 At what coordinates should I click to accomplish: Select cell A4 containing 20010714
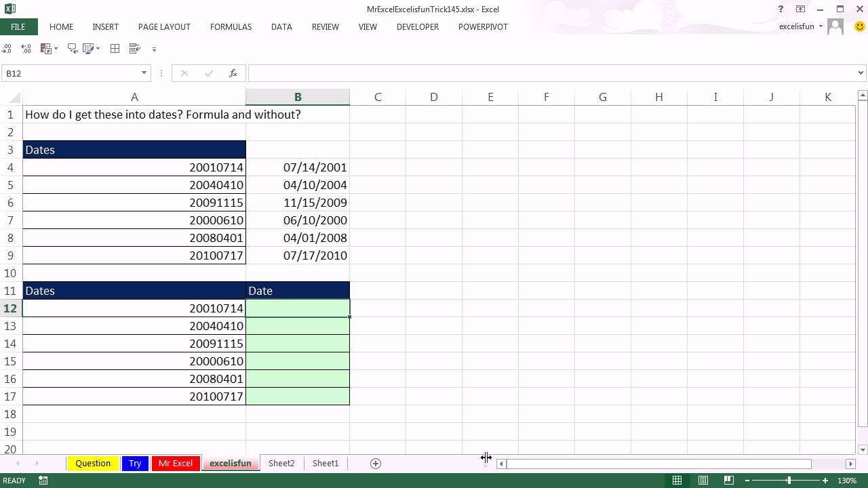134,167
